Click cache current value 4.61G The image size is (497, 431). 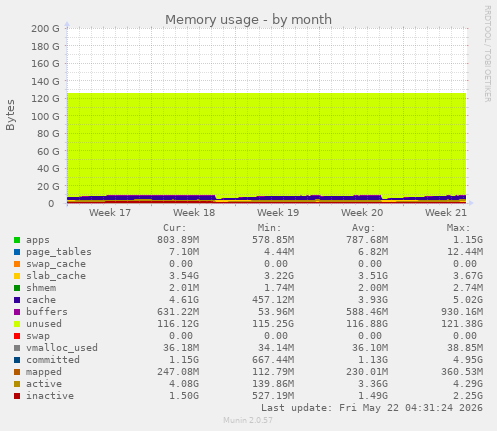(184, 300)
